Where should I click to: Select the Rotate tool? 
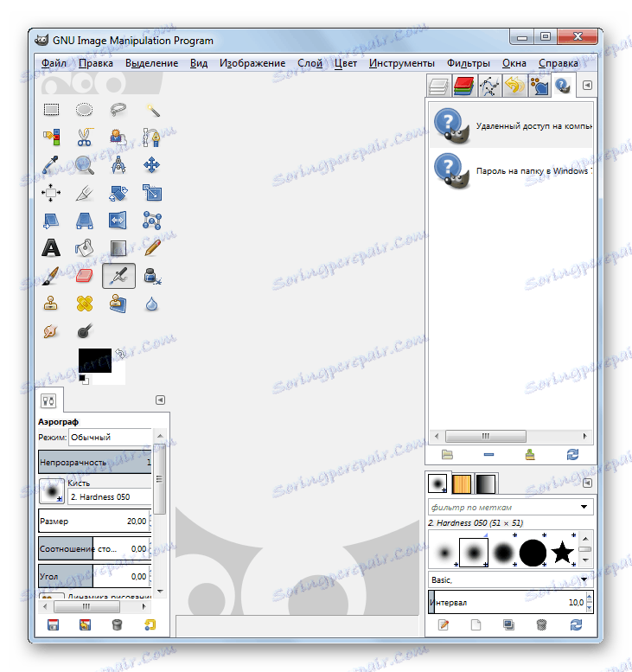tap(118, 193)
